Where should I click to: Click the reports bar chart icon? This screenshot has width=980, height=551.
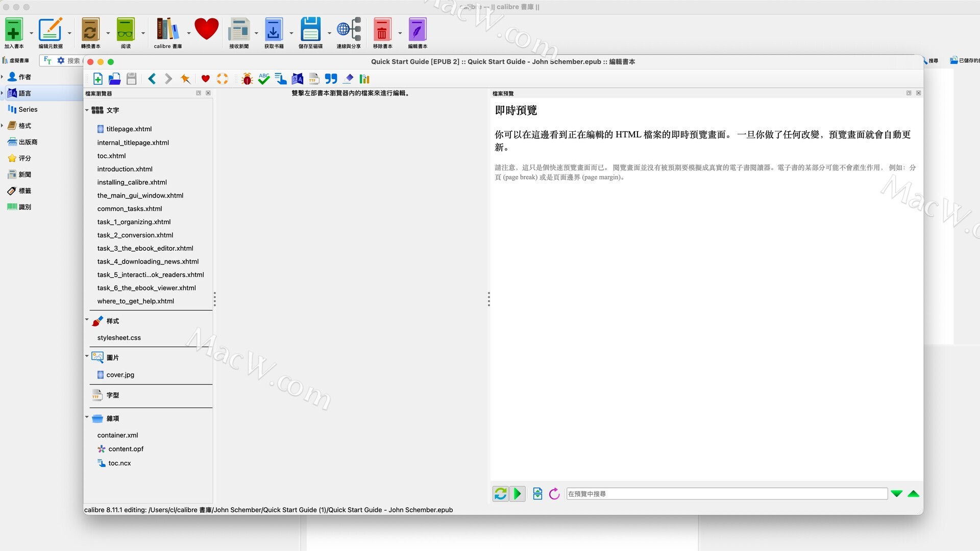(x=364, y=79)
